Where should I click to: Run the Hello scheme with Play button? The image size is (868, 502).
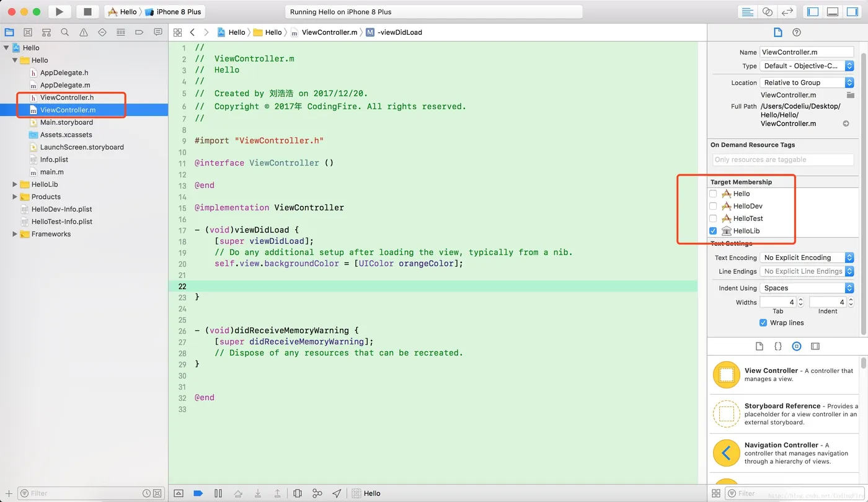[60, 12]
